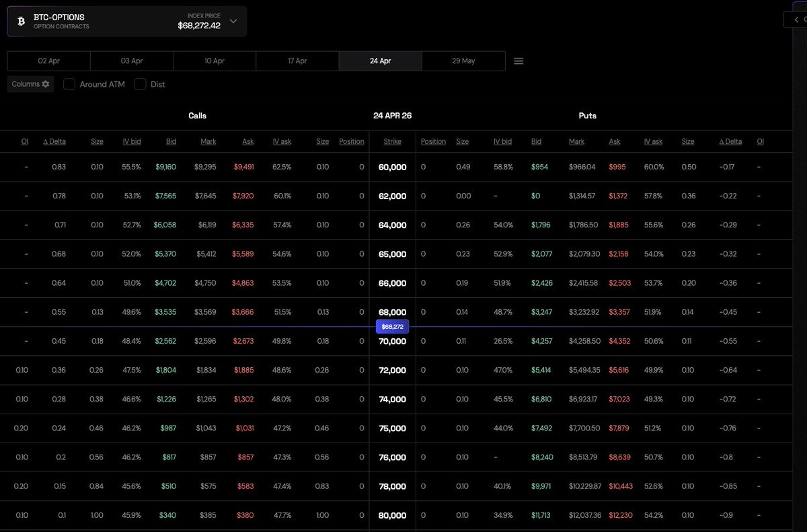Click the Calls IV bid column header
The image size is (807, 532).
click(x=132, y=142)
